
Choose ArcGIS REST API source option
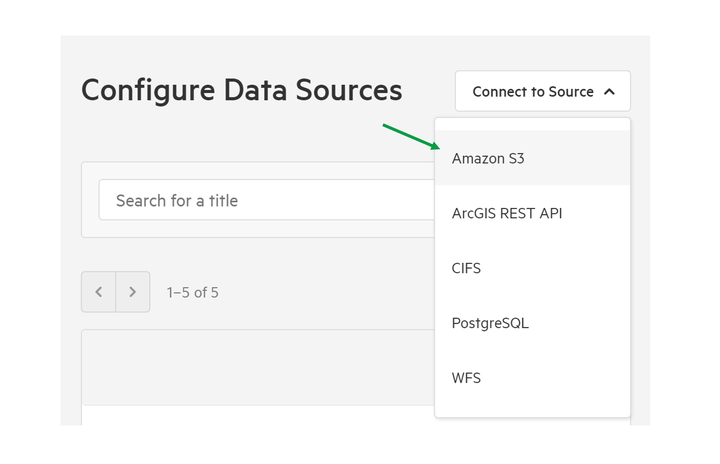tap(533, 213)
